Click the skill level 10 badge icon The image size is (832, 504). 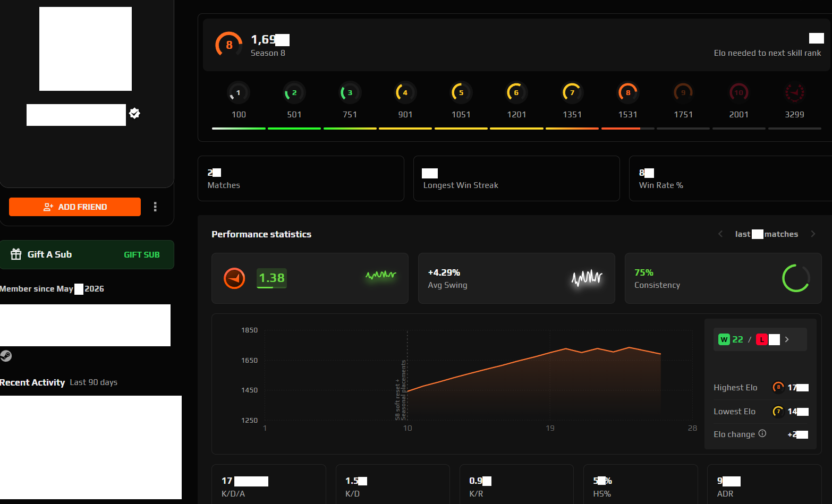739,93
